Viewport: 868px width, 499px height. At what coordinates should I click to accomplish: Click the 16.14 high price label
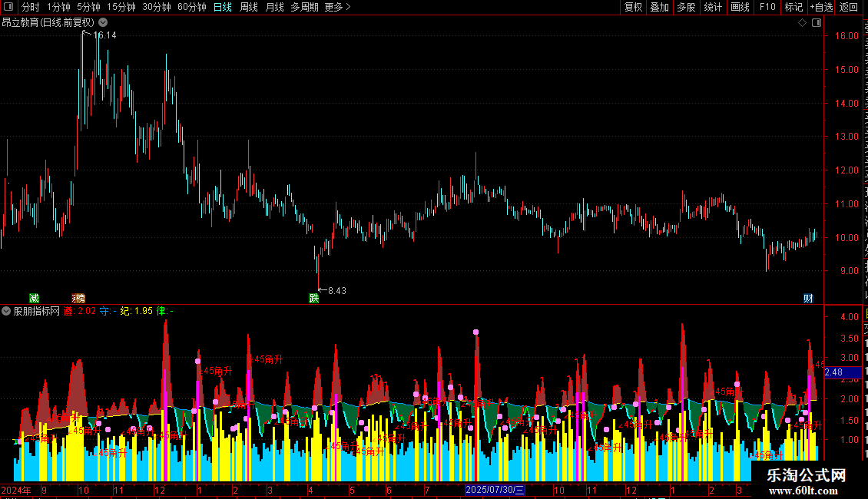click(104, 35)
